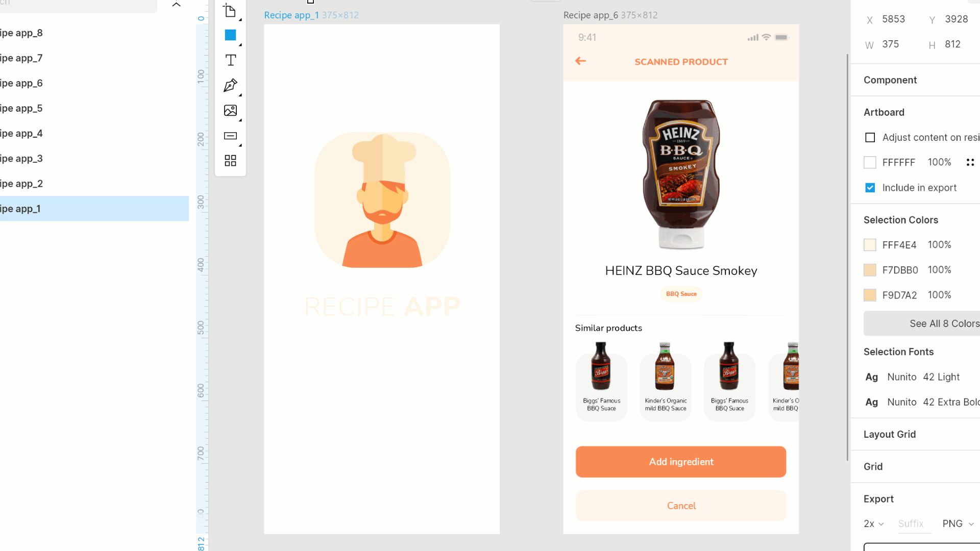Image resolution: width=980 pixels, height=551 pixels.
Task: Click the Add ingredient button
Action: pos(681,462)
